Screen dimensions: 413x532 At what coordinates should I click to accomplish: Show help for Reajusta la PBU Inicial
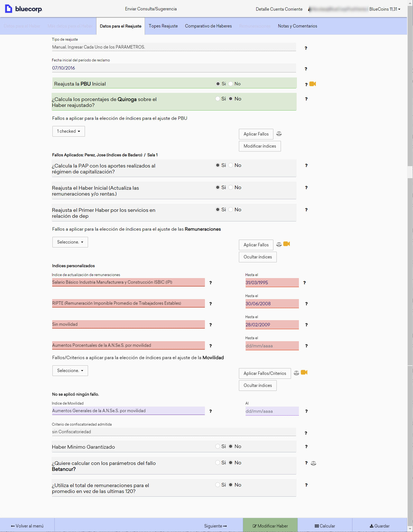pyautogui.click(x=306, y=84)
